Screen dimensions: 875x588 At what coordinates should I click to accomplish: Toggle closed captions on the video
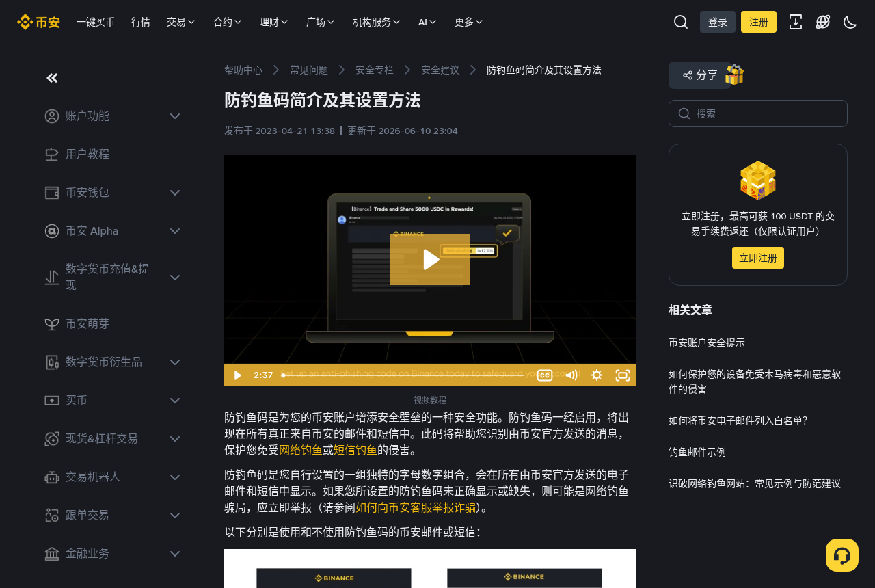(x=545, y=375)
